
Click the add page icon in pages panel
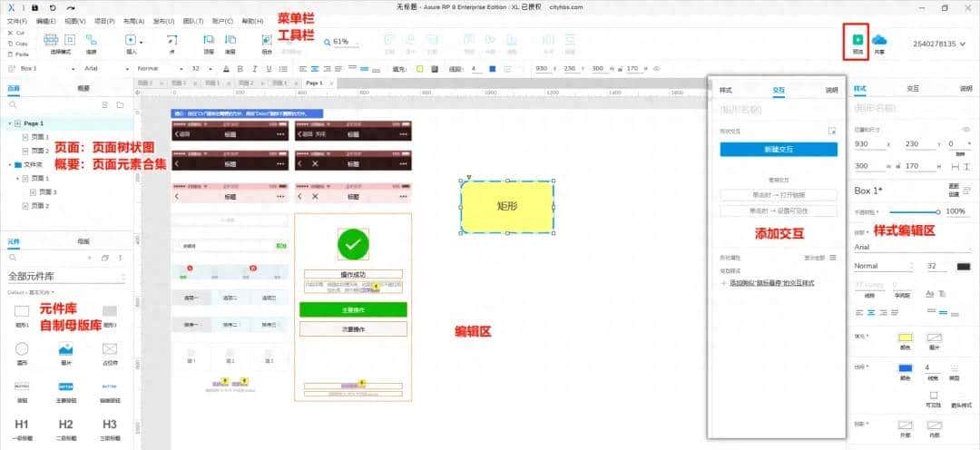pyautogui.click(x=105, y=104)
